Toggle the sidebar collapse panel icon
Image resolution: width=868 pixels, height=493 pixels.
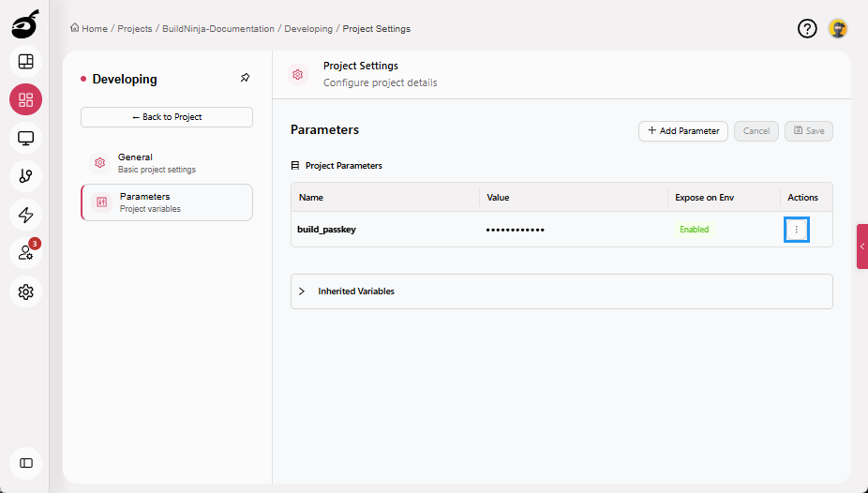pyautogui.click(x=25, y=463)
